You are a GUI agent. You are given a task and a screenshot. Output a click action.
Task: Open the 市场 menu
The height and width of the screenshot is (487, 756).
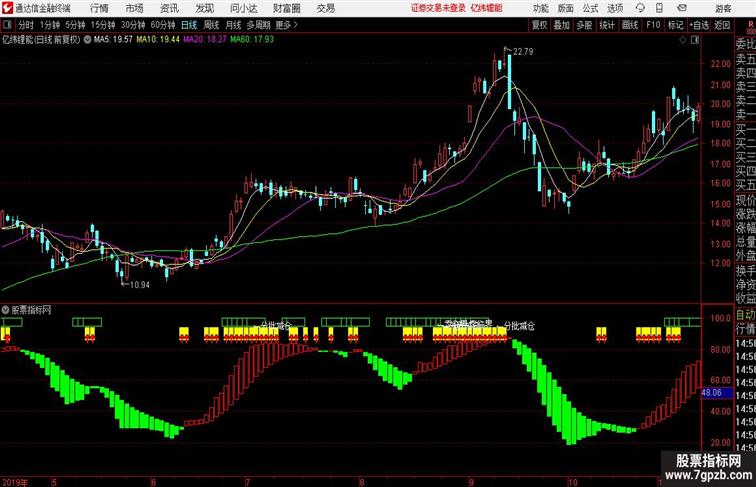(135, 8)
